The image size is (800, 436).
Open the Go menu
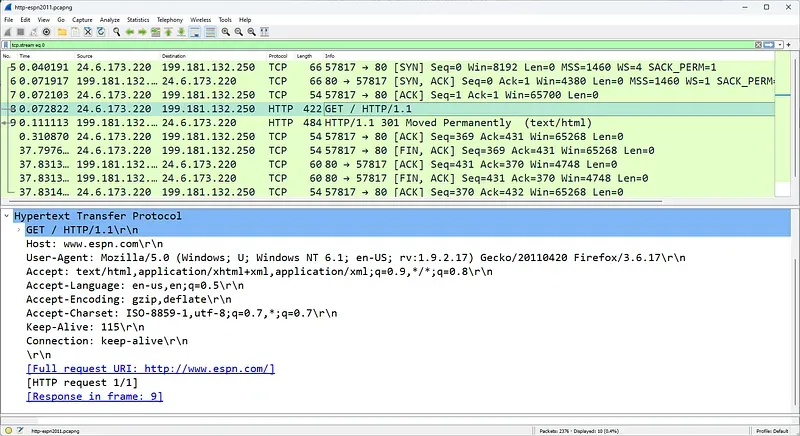[61, 19]
